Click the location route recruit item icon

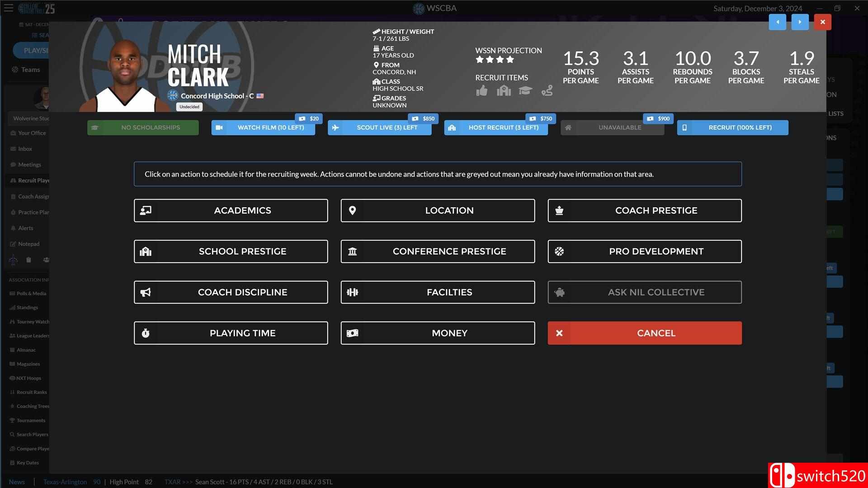click(547, 91)
